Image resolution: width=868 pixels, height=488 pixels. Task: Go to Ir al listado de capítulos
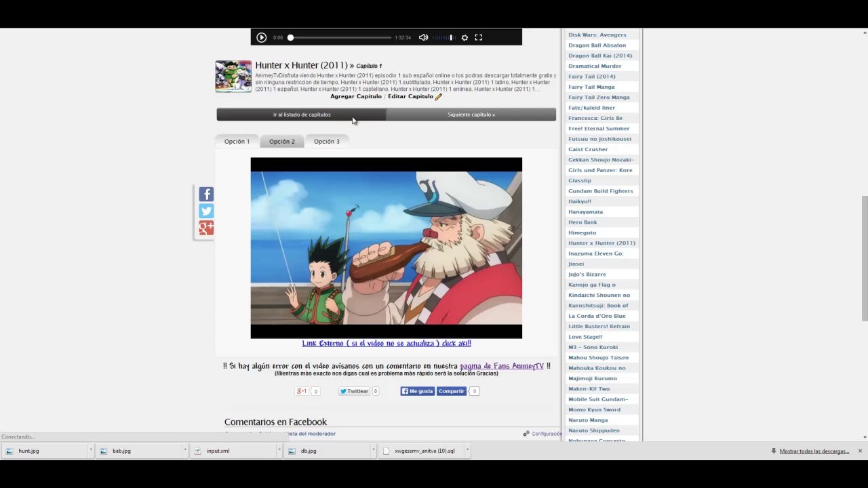(x=302, y=115)
